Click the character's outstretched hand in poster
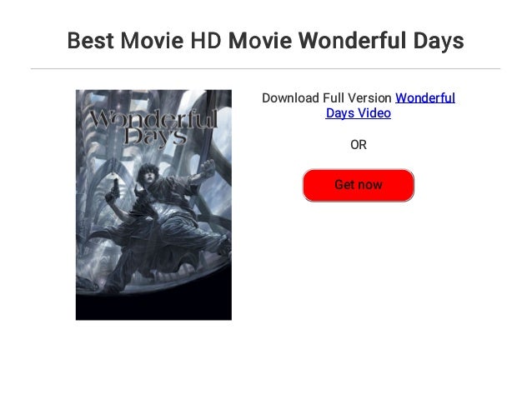 (x=208, y=167)
